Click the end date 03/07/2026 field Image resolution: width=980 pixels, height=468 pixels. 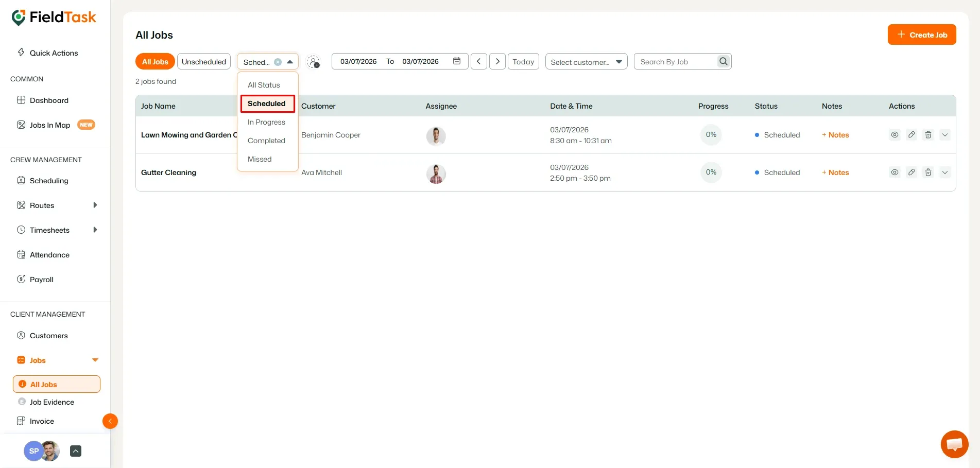pos(420,61)
